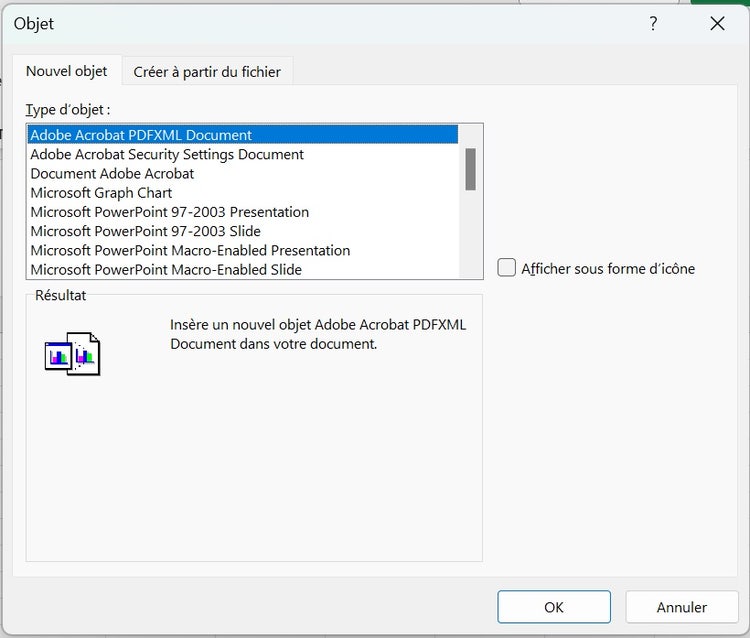Choose Microsoft PowerPoint Macro-Enabled Presentation
Image resolution: width=750 pixels, height=638 pixels.
tap(243, 250)
